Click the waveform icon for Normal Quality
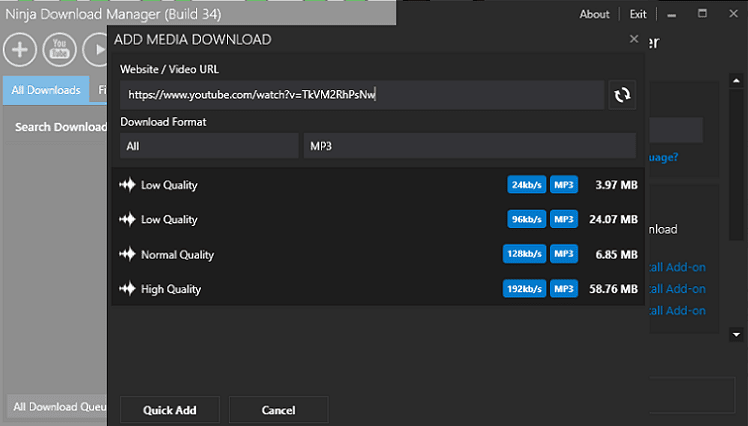This screenshot has width=748, height=426. [127, 254]
